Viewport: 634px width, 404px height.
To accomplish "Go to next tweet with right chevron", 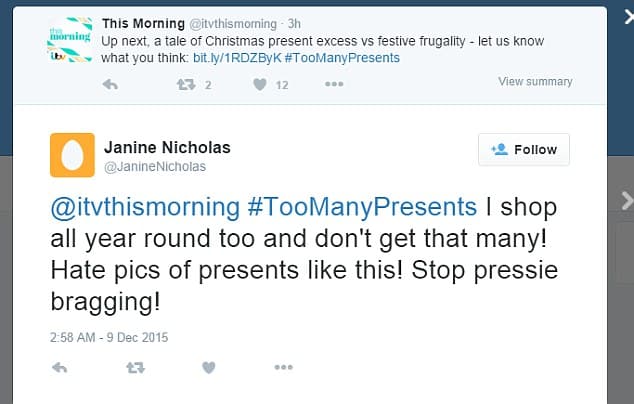I will (x=627, y=201).
